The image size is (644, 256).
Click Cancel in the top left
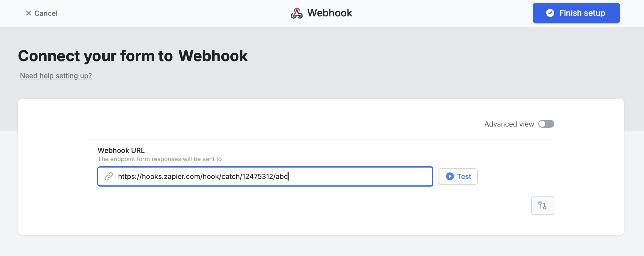(x=42, y=13)
